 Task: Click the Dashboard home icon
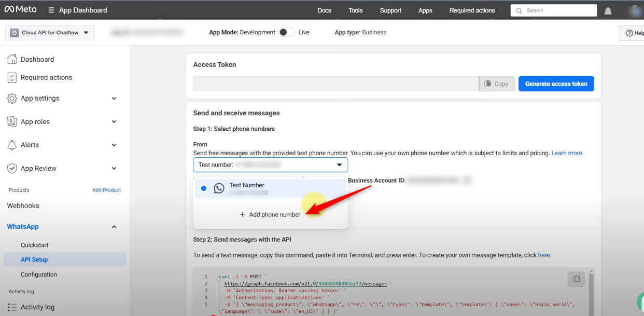[x=12, y=59]
